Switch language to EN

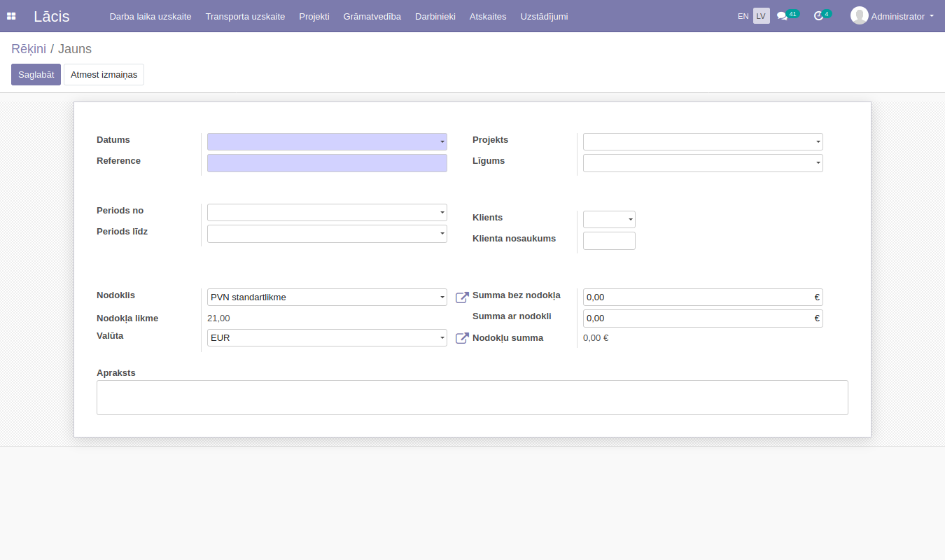click(743, 16)
